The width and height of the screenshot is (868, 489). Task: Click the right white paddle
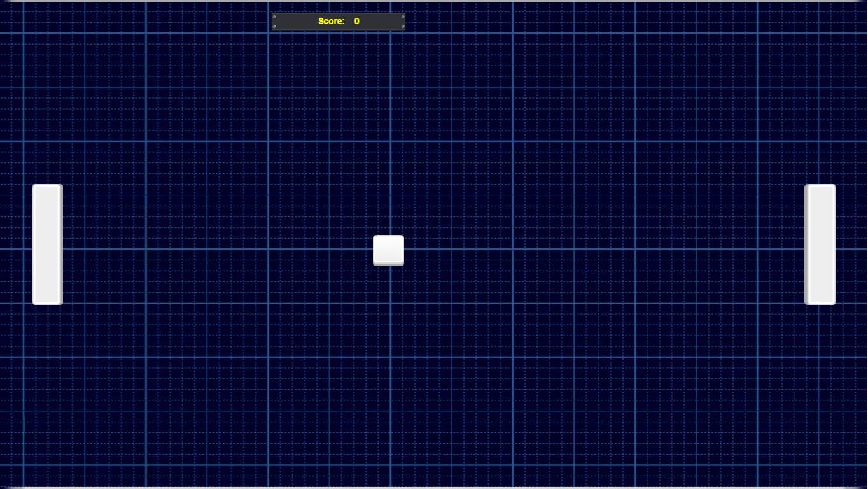820,244
